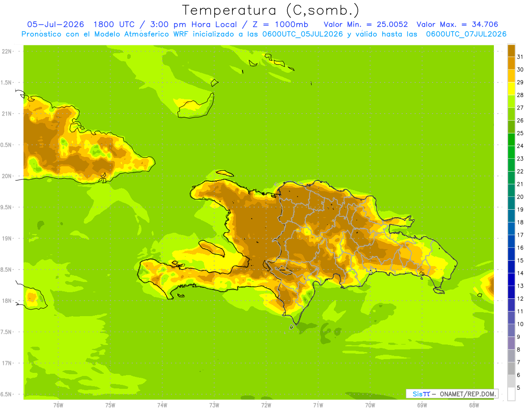
Task: Click the "75W" longitude axis label
Action: click(x=110, y=405)
